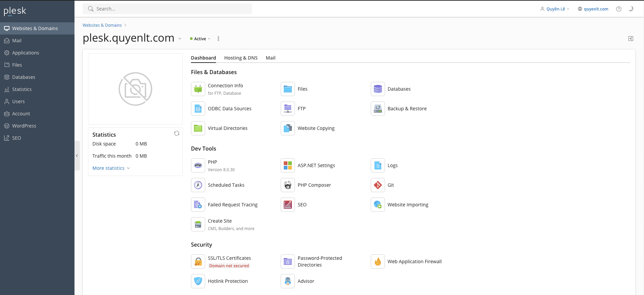
Task: Click the Plesk logo
Action: point(15,11)
